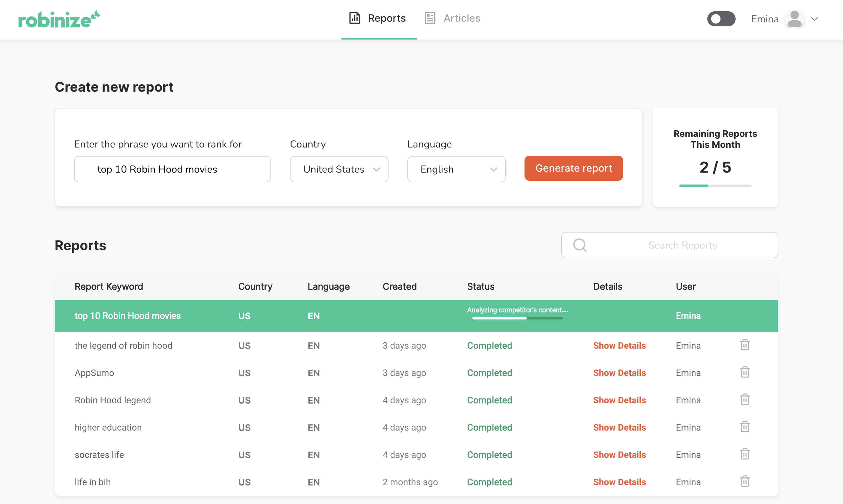Remove the 'Robin Hood legend' report
This screenshot has height=504, width=843.
click(x=744, y=399)
